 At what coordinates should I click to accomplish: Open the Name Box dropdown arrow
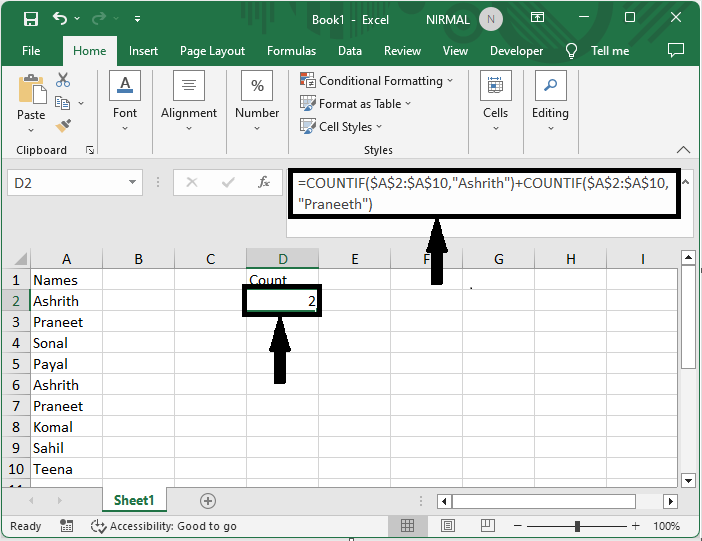(x=133, y=182)
